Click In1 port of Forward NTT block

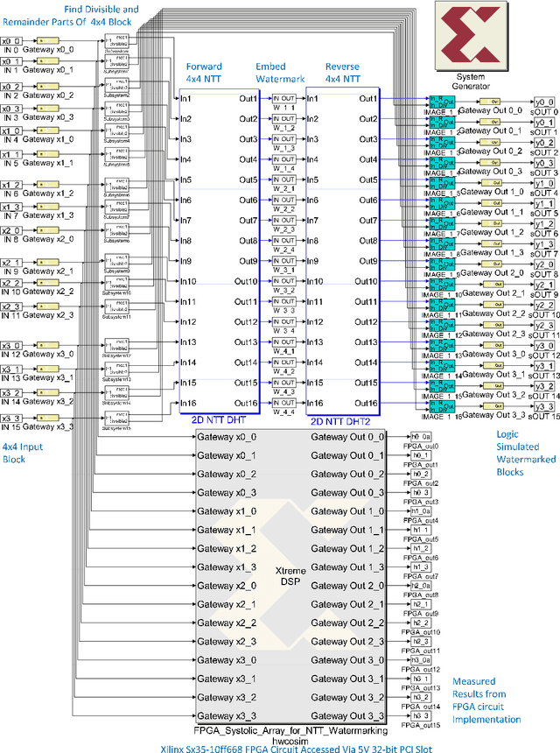pyautogui.click(x=186, y=98)
